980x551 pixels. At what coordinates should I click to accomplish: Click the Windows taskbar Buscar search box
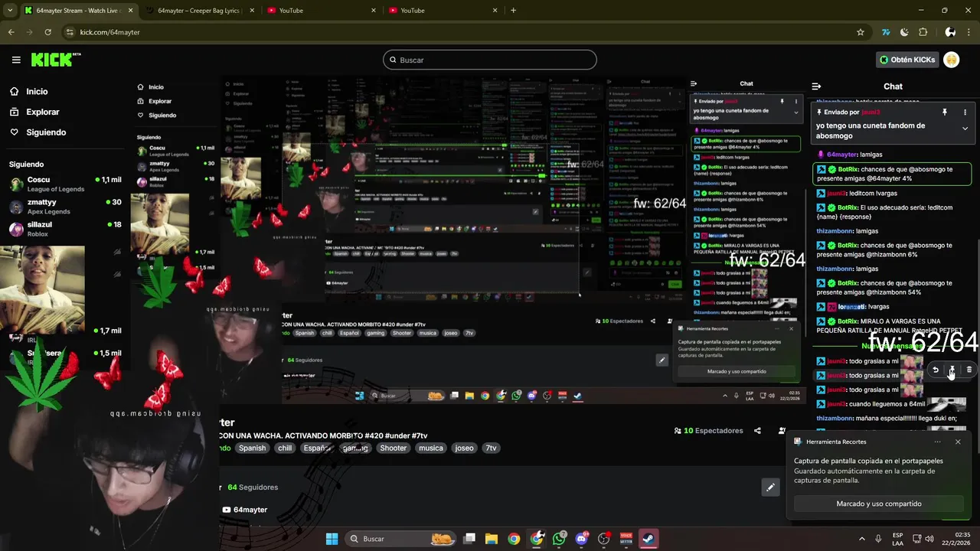point(401,539)
